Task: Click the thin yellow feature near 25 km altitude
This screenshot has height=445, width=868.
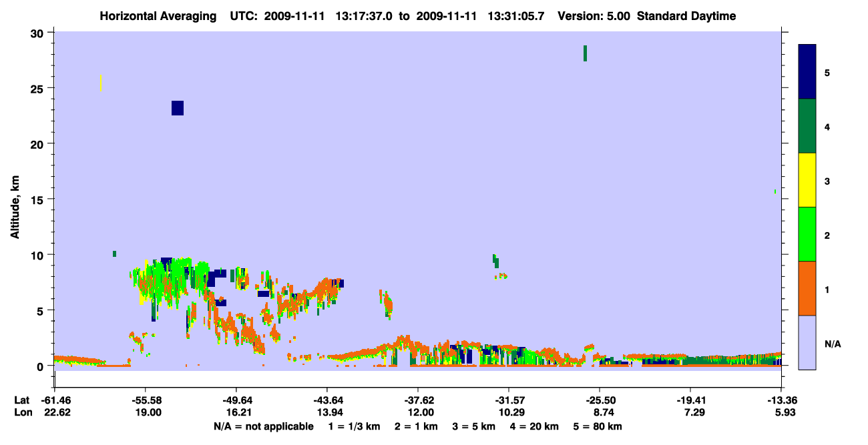Action: click(x=100, y=83)
